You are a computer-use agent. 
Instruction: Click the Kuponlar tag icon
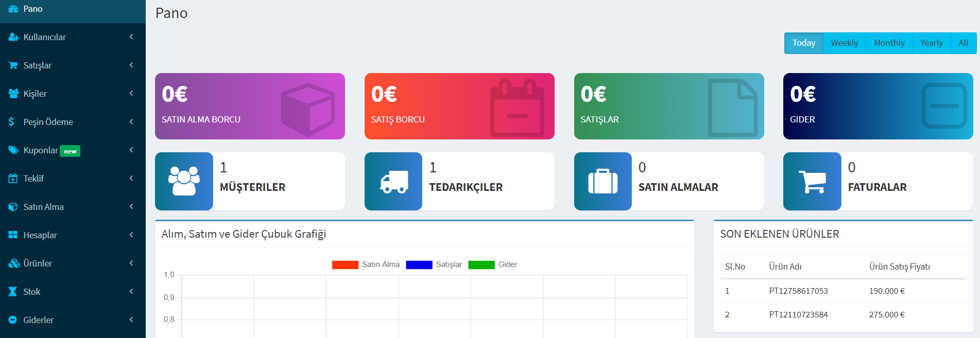[13, 150]
